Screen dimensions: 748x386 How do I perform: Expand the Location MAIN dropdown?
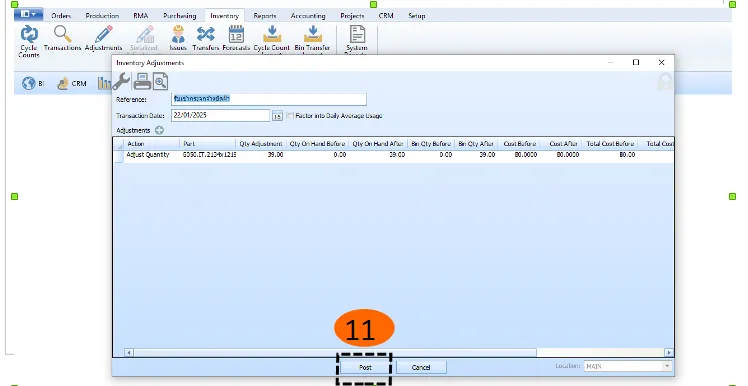(x=667, y=366)
